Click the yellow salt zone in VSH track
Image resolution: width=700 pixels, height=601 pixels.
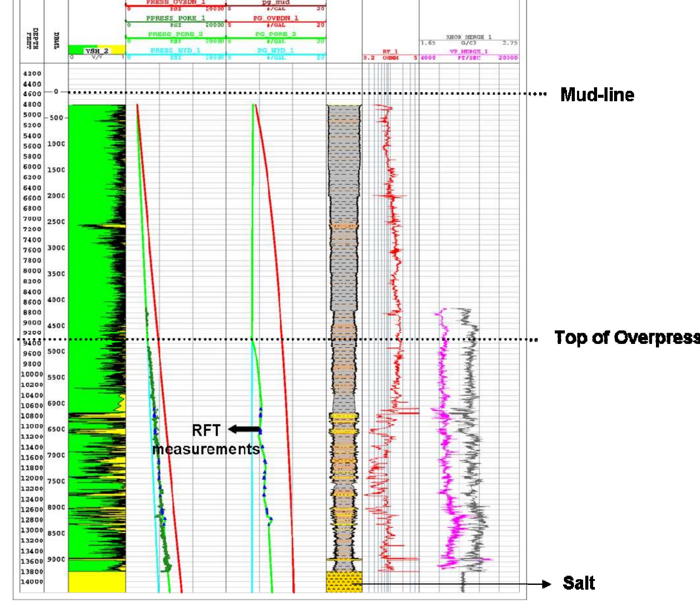click(x=97, y=582)
